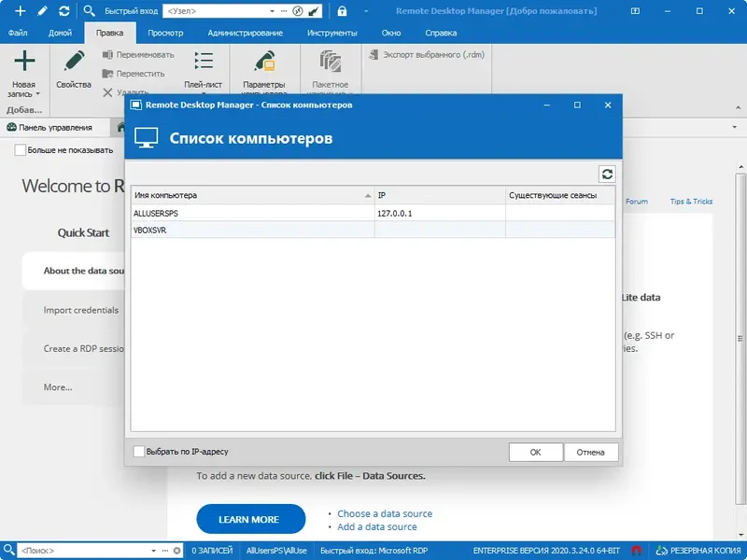
Task: Open the lock icon in the toolbar
Action: (342, 11)
